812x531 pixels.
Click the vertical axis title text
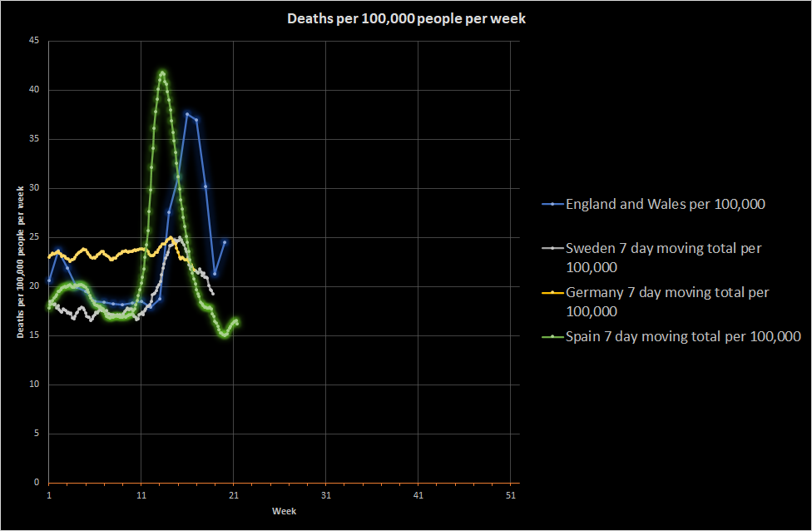(20, 262)
